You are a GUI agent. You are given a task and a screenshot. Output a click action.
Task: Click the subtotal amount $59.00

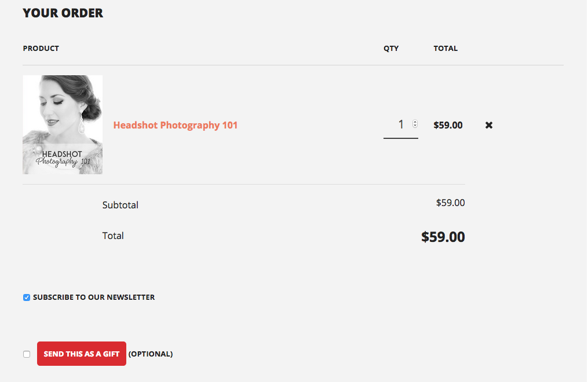pyautogui.click(x=450, y=203)
